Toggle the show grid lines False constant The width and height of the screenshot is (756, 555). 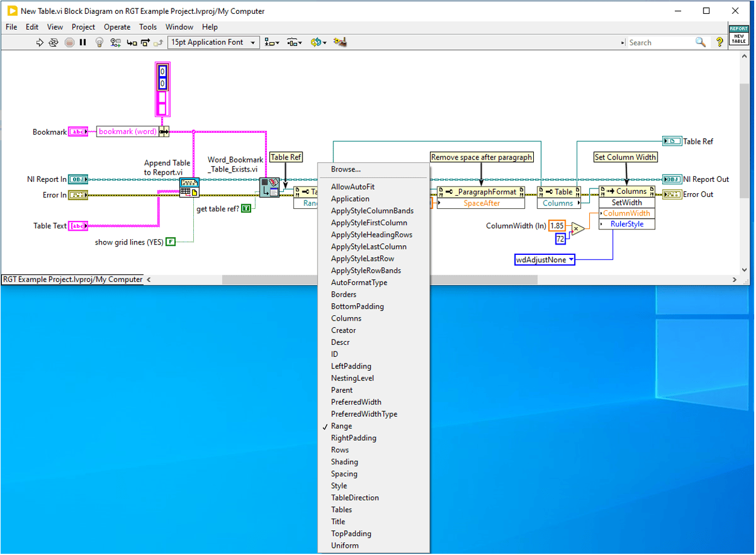(x=170, y=242)
